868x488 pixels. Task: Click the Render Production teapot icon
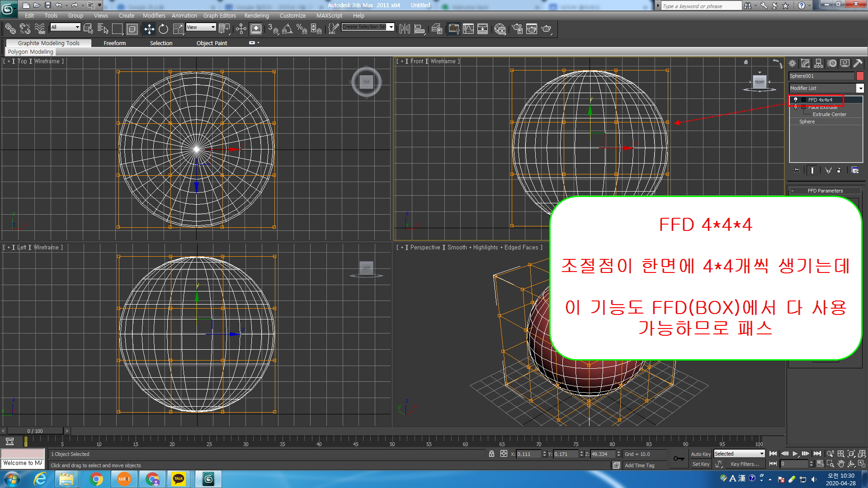pos(547,29)
